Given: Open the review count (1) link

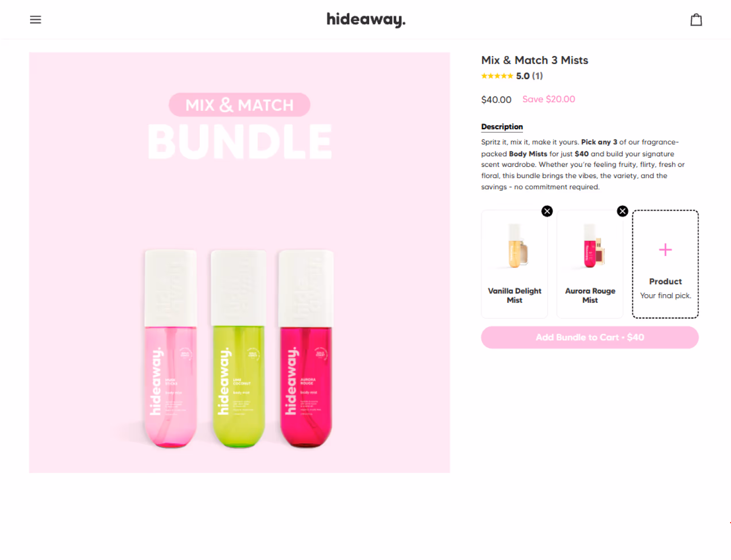Looking at the screenshot, I should pyautogui.click(x=537, y=76).
